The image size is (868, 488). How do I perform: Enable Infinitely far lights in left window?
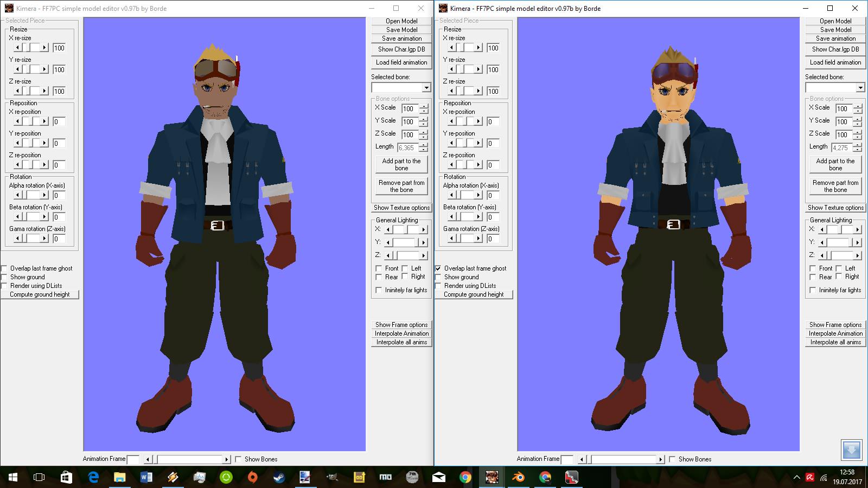click(x=379, y=290)
